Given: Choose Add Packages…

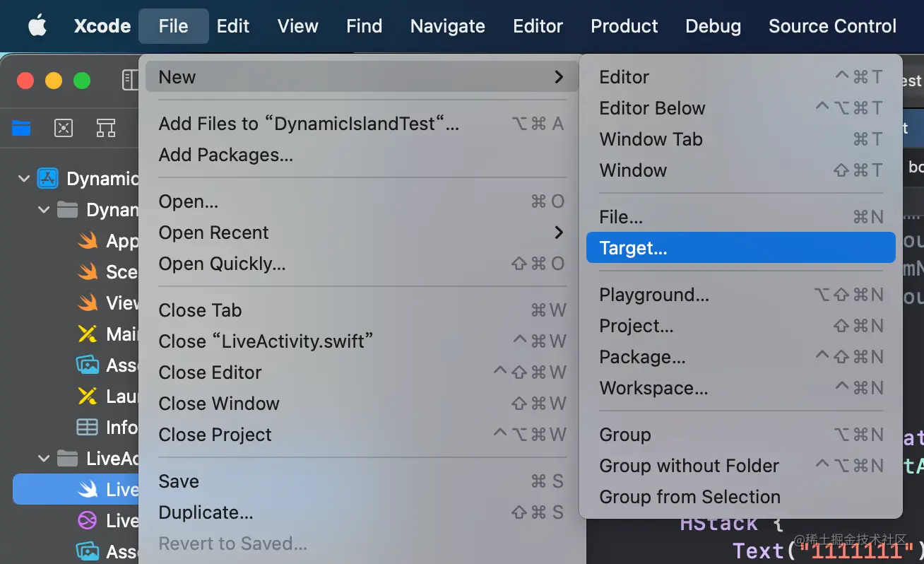Looking at the screenshot, I should (x=362, y=155).
